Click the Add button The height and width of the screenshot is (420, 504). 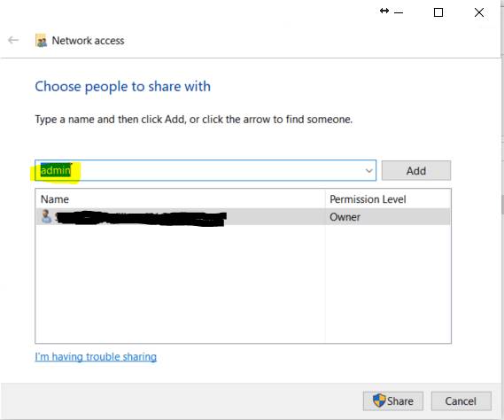click(416, 170)
